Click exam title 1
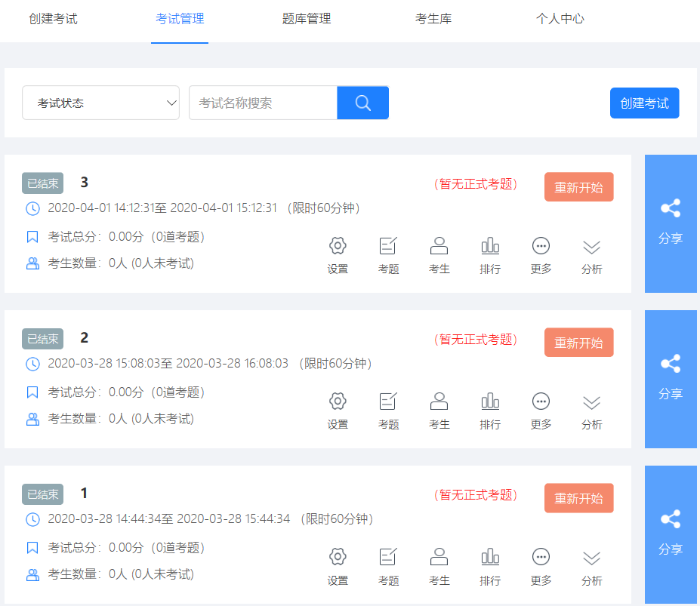Screen dimensions: 700x606 tap(84, 493)
